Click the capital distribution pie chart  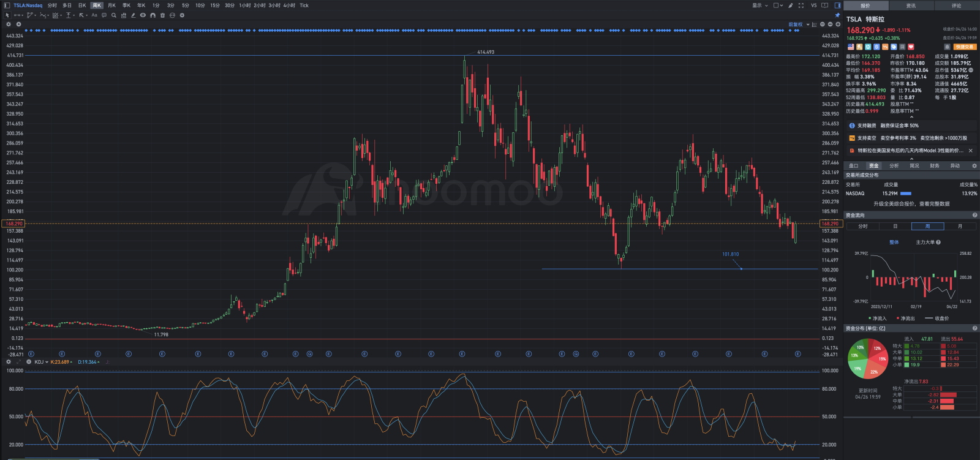tap(868, 359)
